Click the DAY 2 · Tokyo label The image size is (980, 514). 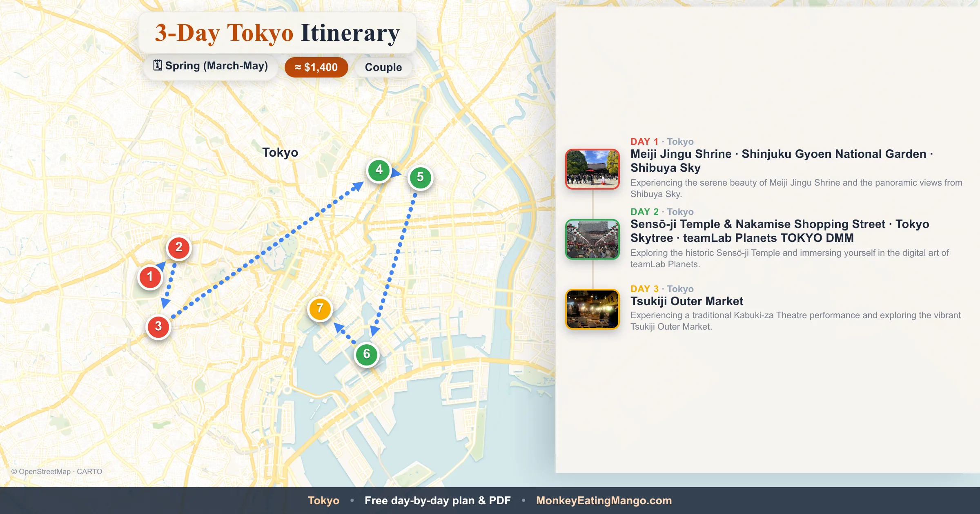[662, 212]
